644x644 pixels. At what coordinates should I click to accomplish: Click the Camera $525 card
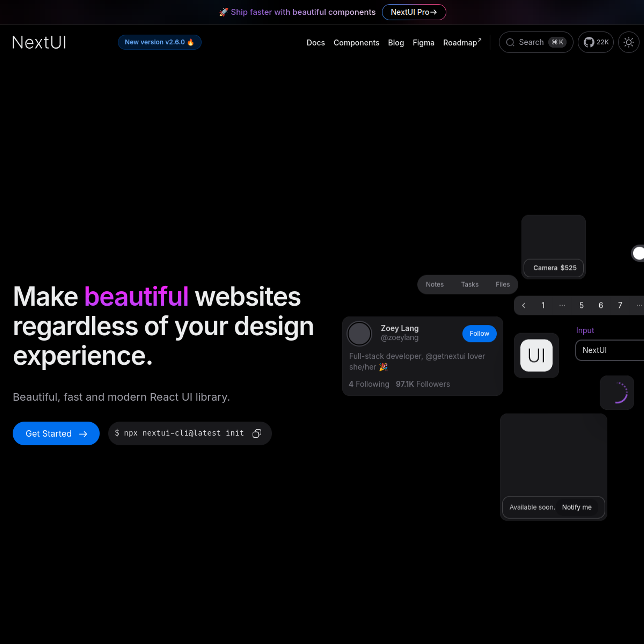(x=553, y=247)
